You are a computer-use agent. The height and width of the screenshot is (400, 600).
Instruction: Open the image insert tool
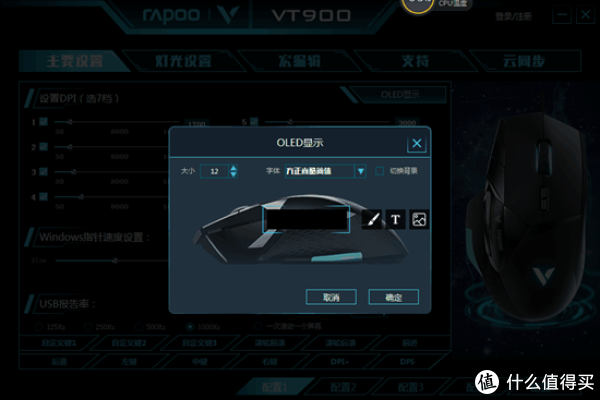419,219
